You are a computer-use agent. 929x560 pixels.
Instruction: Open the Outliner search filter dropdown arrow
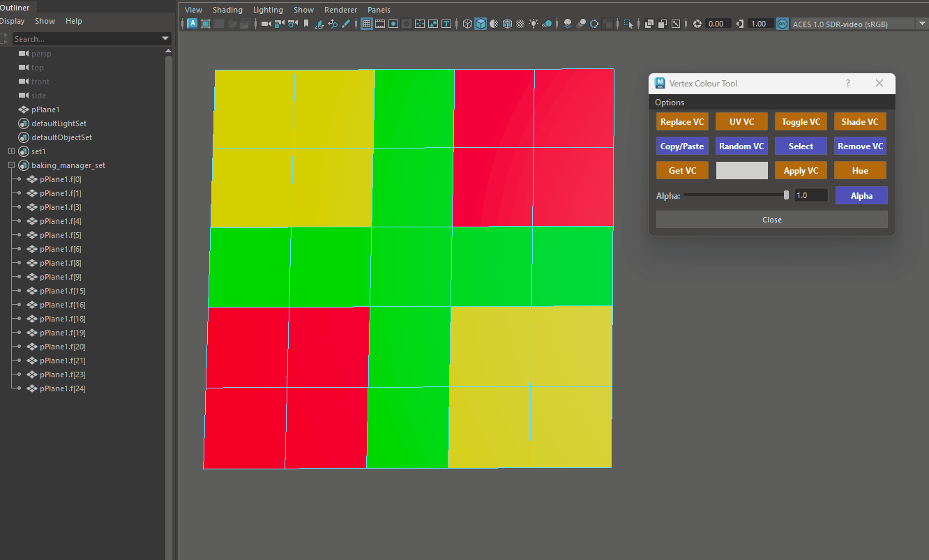point(165,39)
